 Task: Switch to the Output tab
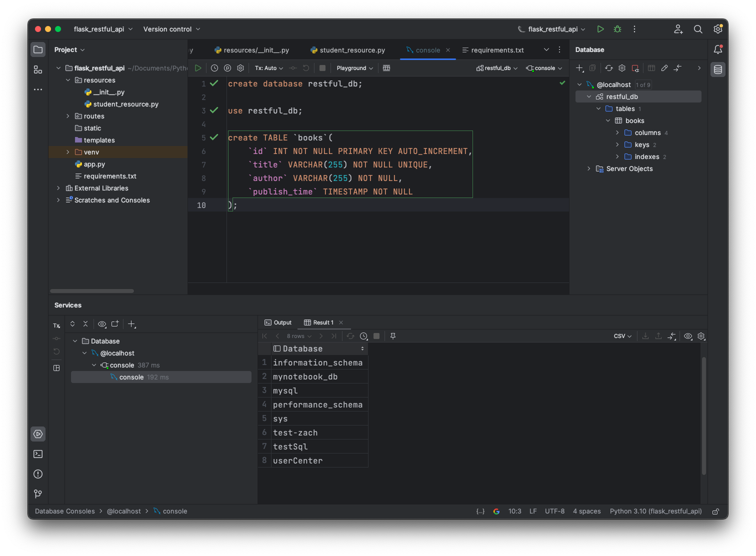pyautogui.click(x=278, y=322)
